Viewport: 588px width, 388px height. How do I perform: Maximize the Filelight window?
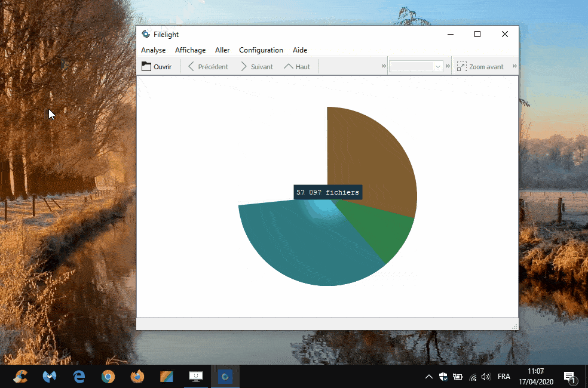(477, 34)
